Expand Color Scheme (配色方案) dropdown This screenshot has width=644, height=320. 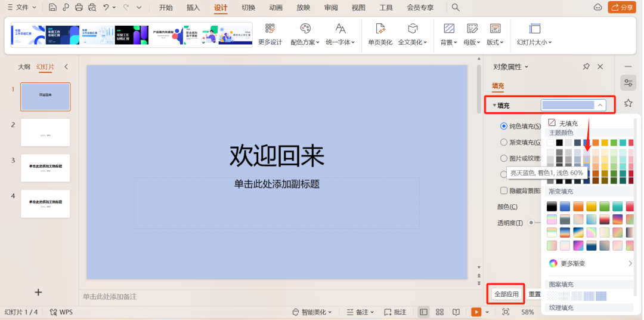305,34
